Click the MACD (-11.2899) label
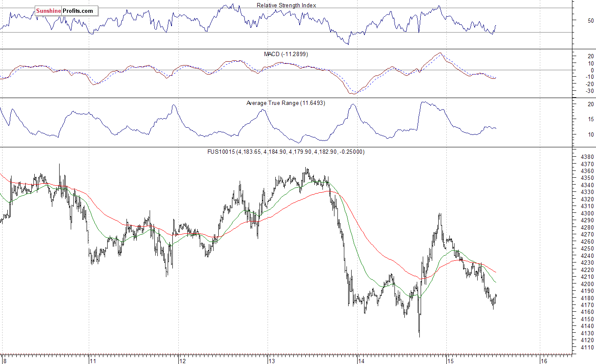The height and width of the screenshot is (364, 596). tap(286, 54)
